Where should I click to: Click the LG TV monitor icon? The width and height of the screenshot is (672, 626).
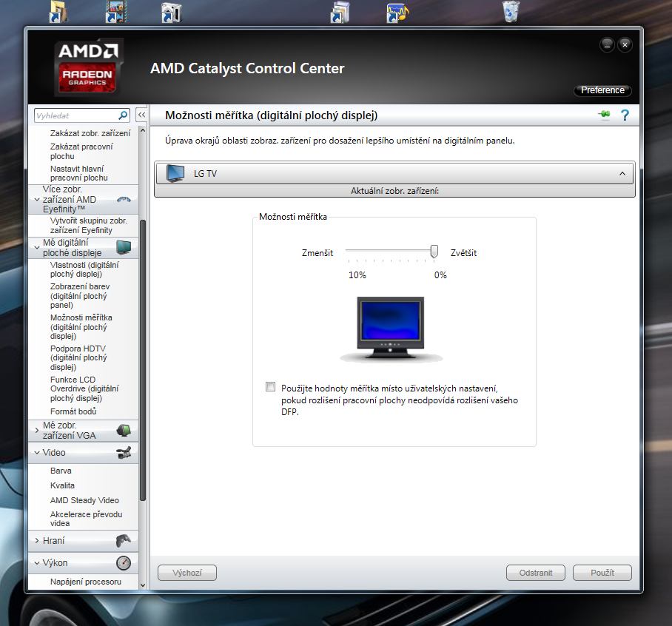click(175, 174)
